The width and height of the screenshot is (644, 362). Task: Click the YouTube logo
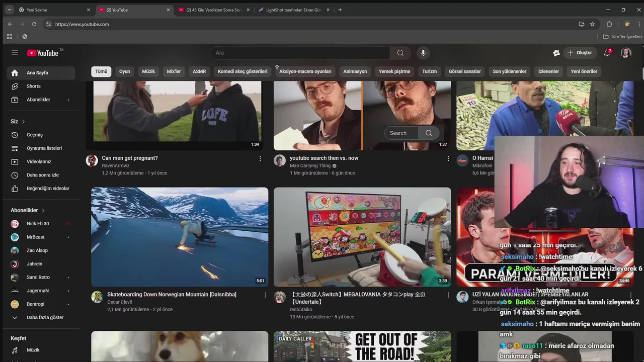43,53
